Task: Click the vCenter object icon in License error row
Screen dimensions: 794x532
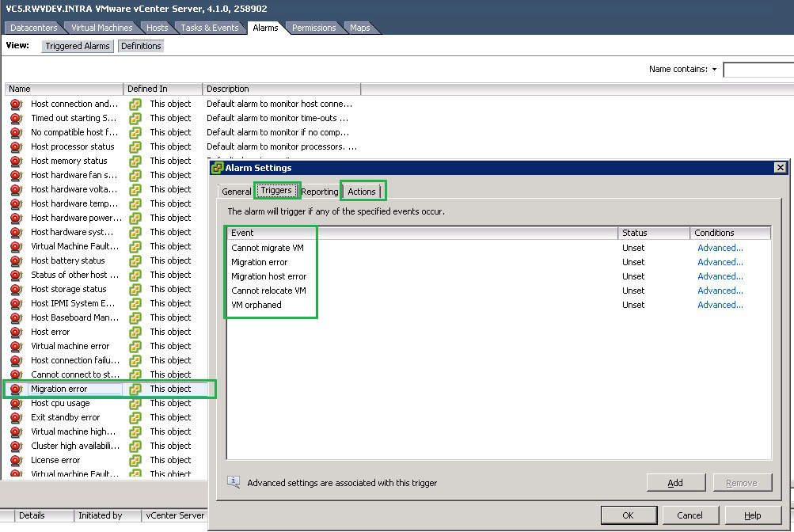Action: (135, 460)
